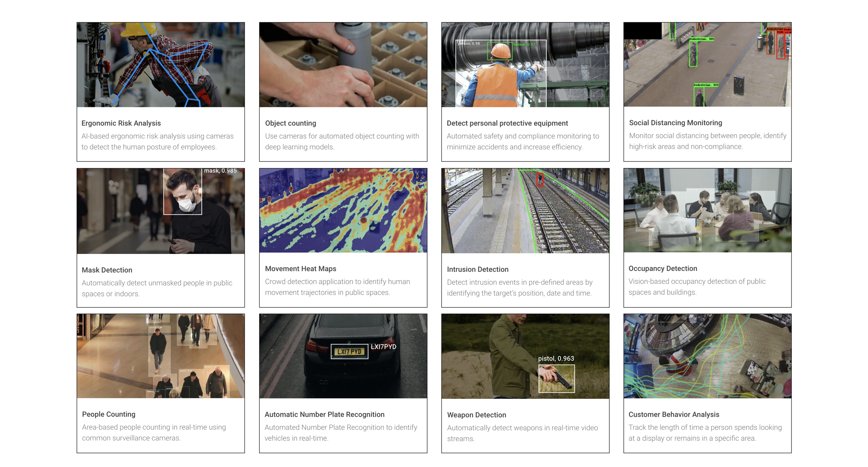Click the Weapon Detection pistol image
Screen dimensions: 868x467
point(525,356)
